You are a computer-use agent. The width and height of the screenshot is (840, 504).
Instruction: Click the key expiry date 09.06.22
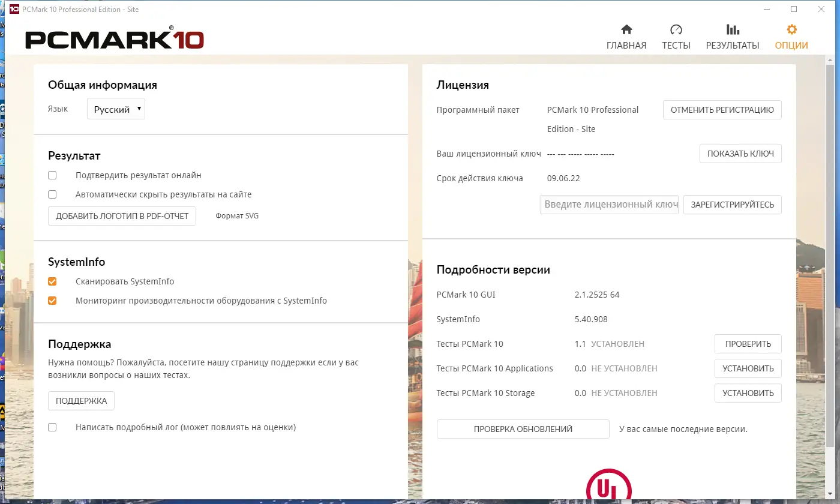tap(563, 178)
